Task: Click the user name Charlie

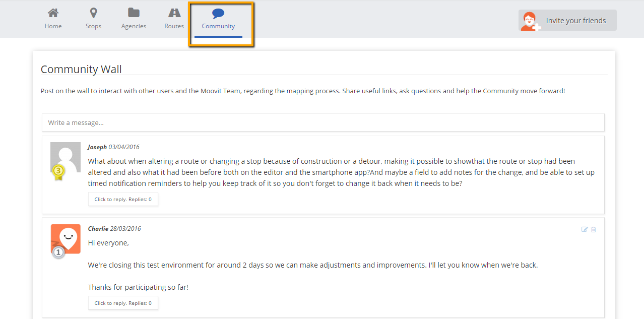Action: click(98, 229)
